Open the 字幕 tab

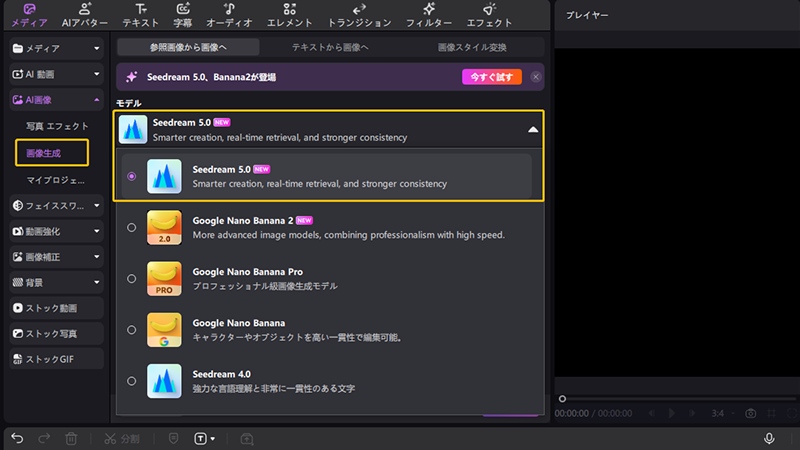183,15
